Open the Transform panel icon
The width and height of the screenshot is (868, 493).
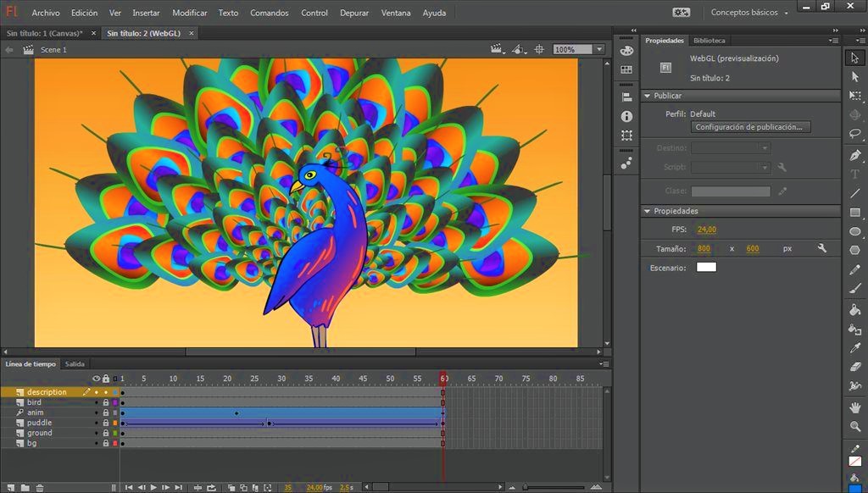626,135
